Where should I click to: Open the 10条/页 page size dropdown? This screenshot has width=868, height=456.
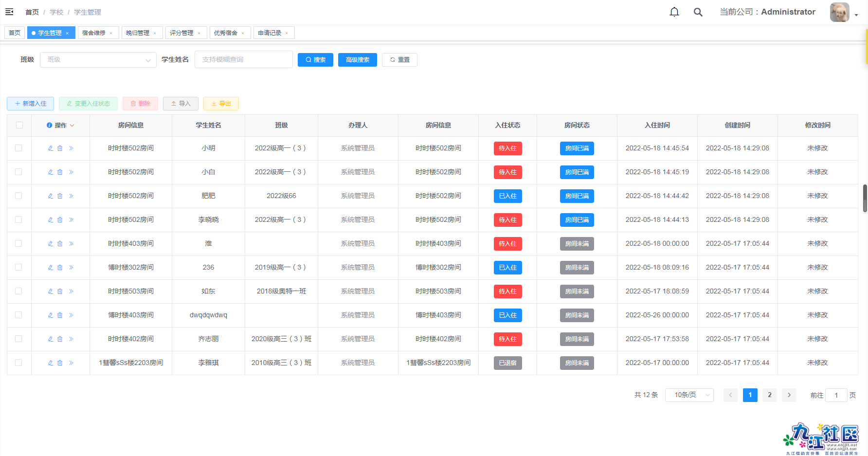pos(689,395)
